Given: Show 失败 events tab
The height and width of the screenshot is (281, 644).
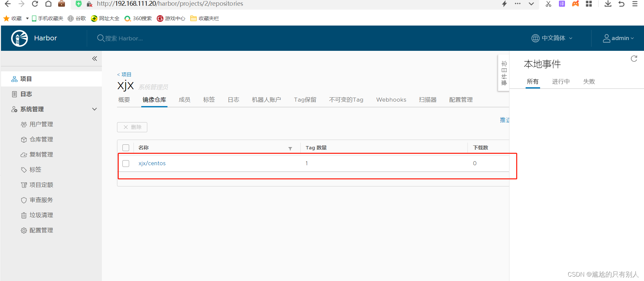Looking at the screenshot, I should click(589, 81).
